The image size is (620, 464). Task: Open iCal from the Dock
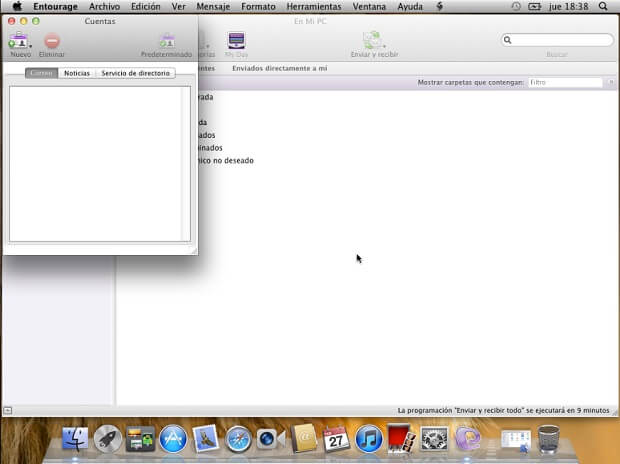point(336,439)
